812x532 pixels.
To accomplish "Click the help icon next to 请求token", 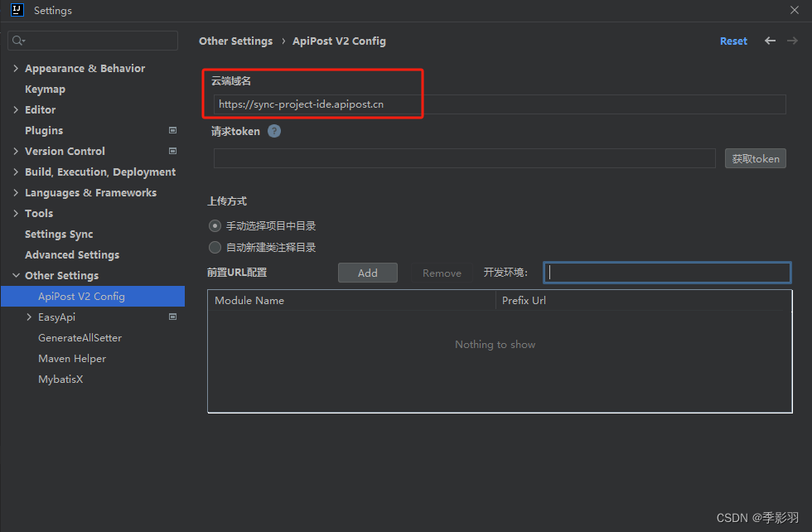I will [x=274, y=131].
